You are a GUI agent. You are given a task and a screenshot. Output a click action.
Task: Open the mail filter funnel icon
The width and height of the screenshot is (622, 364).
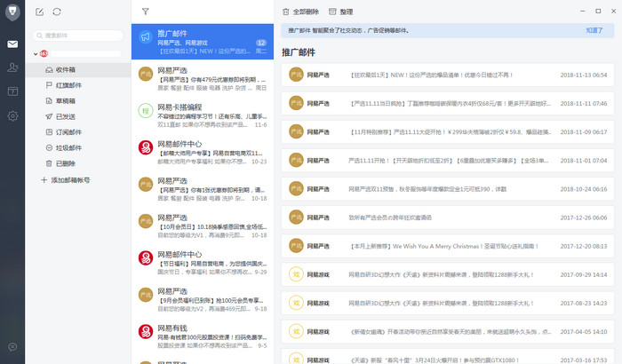146,12
